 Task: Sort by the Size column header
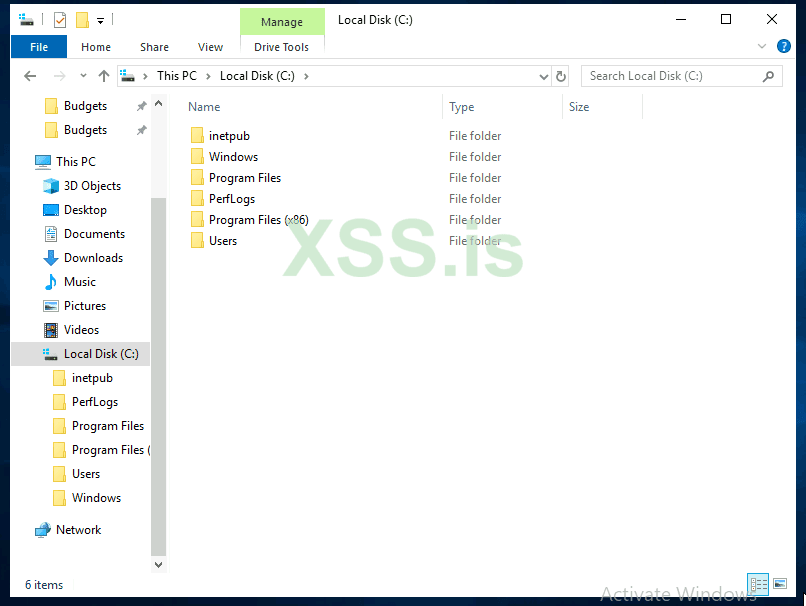point(579,107)
